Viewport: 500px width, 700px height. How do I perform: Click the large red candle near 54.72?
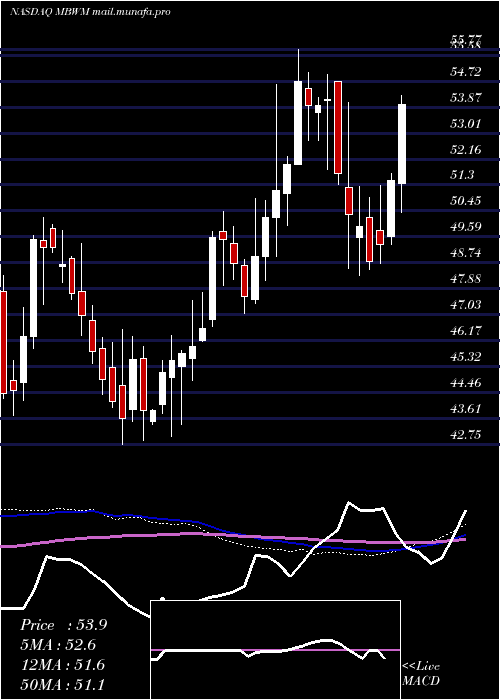[338, 127]
